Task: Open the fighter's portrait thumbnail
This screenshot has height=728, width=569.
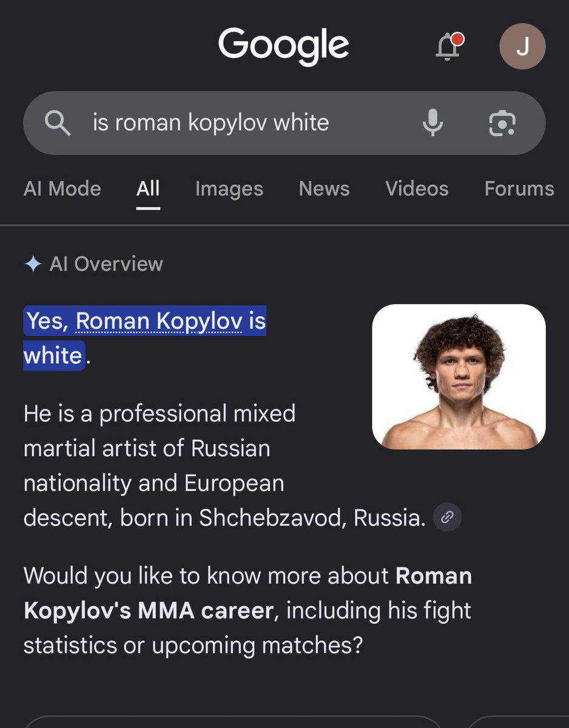Action: click(x=459, y=377)
